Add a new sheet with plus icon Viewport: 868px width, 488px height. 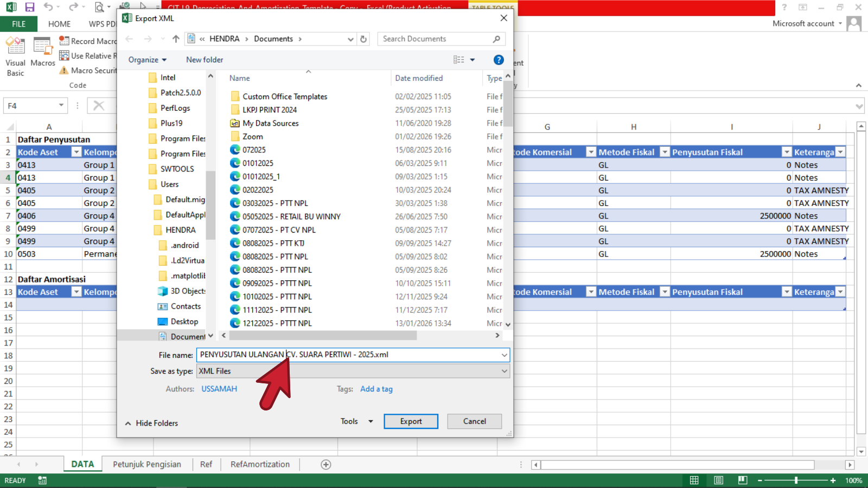pos(325,465)
